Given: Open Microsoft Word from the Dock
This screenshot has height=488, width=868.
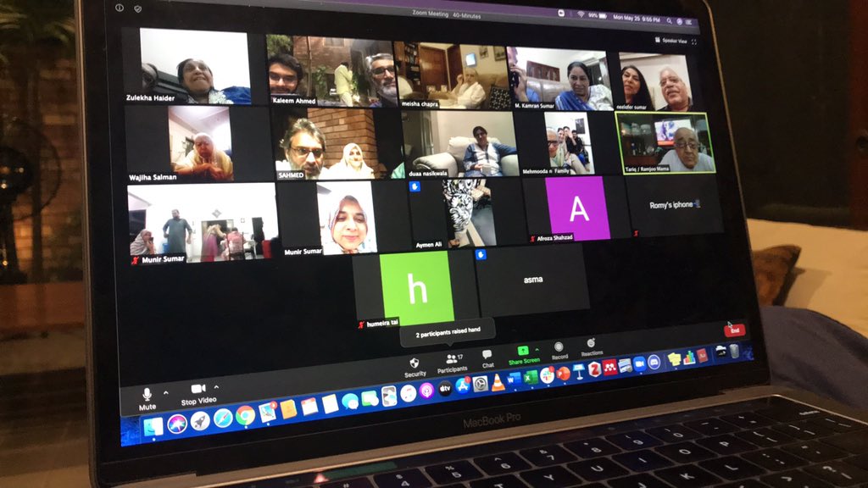Looking at the screenshot, I should coord(515,380).
